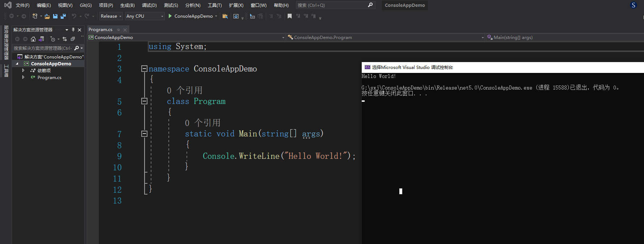Viewport: 644px width, 244px height.
Task: Open Main(string[] args) member navigation dropdown
Action: [x=565, y=37]
